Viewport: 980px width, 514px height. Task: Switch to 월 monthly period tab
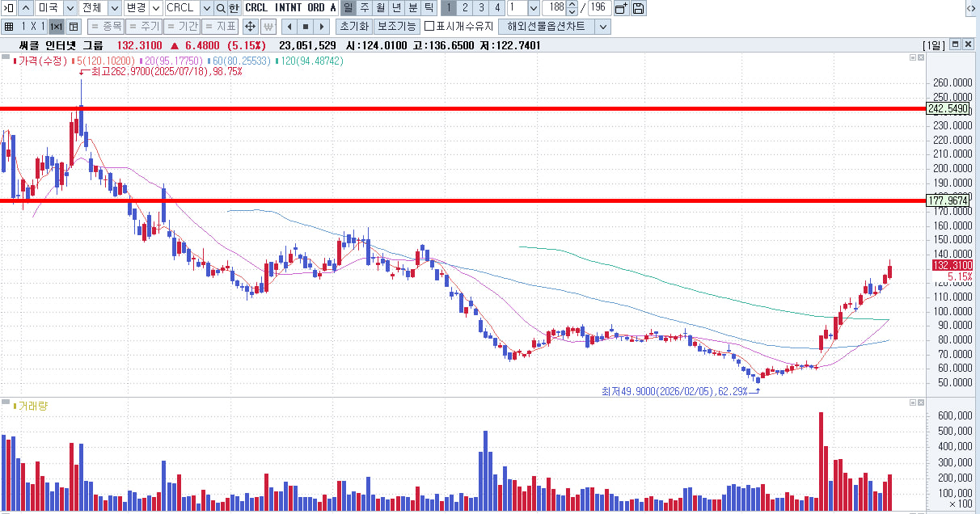point(380,8)
